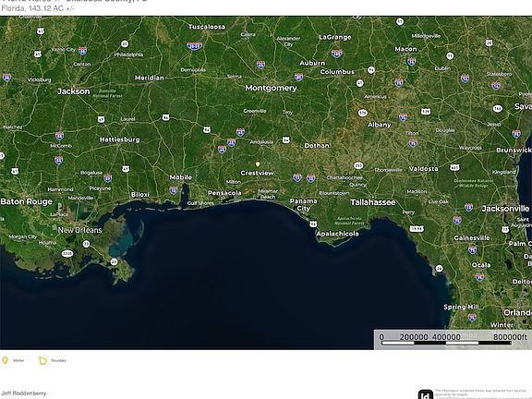532x399 pixels.
Task: Click the Hattiesburg map label
Action: pyautogui.click(x=119, y=139)
